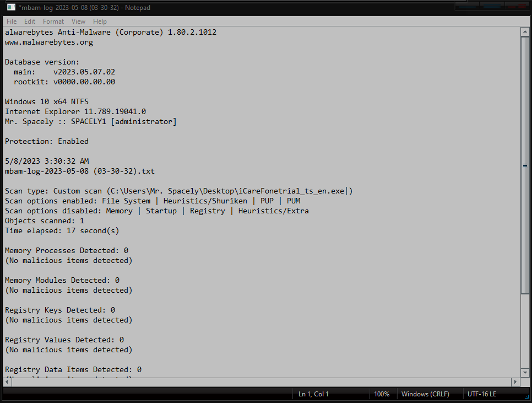Click the log filename line ending .txt
Viewport: 532px width, 403px height.
[80, 171]
